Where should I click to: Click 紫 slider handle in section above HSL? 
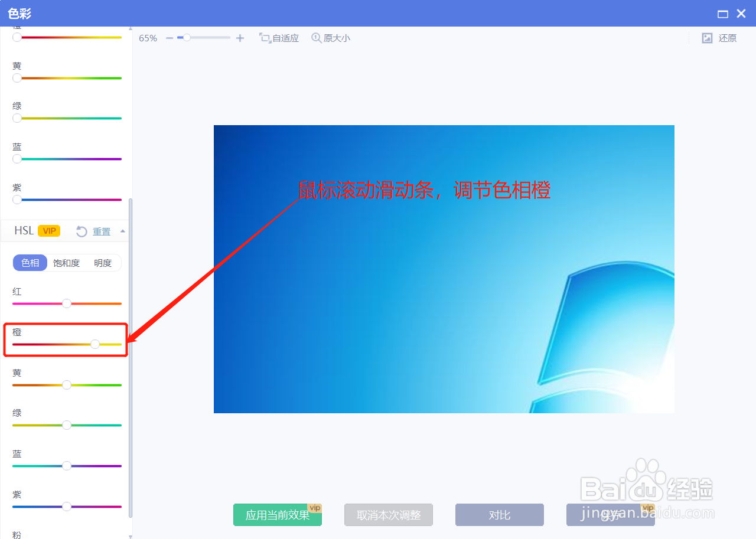(x=17, y=200)
